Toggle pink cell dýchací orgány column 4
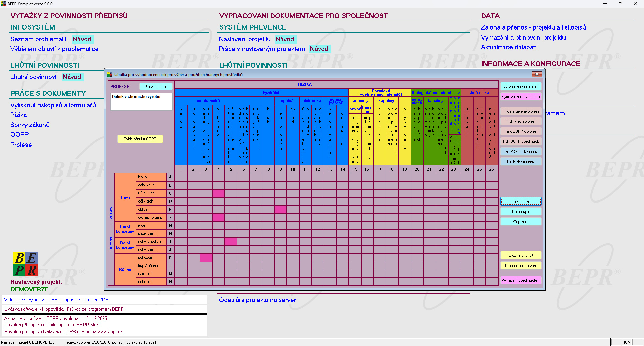This screenshot has height=346, width=644. point(218,217)
